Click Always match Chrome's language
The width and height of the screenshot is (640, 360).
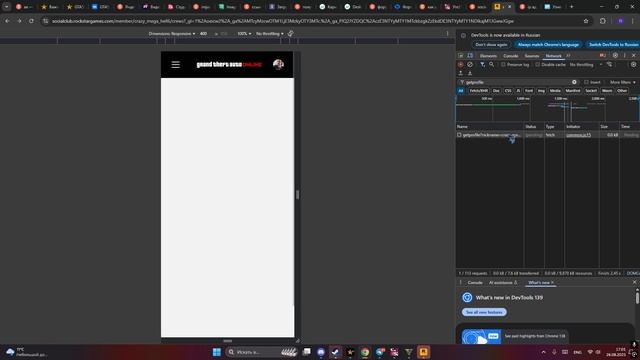548,44
